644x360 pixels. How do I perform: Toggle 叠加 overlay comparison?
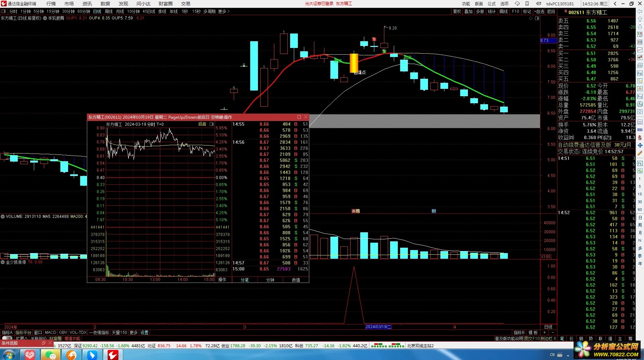(x=469, y=11)
